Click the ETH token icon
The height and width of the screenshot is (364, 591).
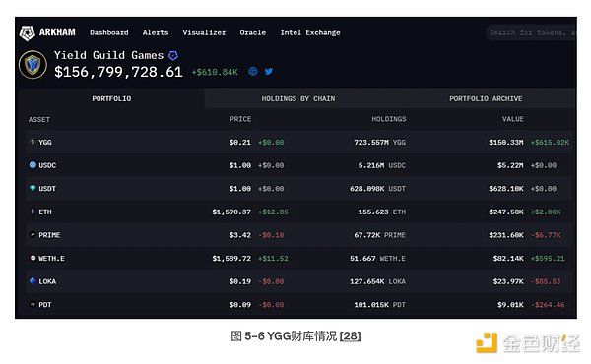[33, 212]
